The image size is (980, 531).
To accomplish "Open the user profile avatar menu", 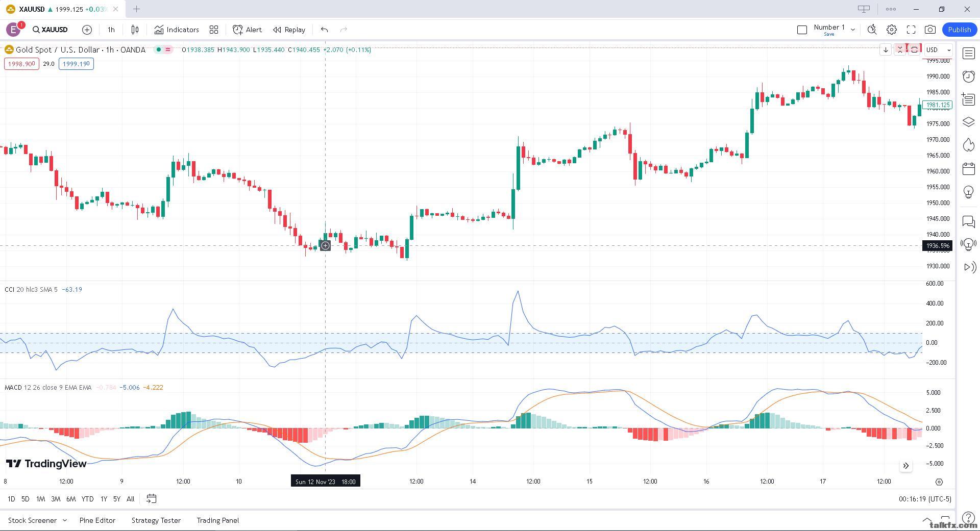I will click(13, 30).
